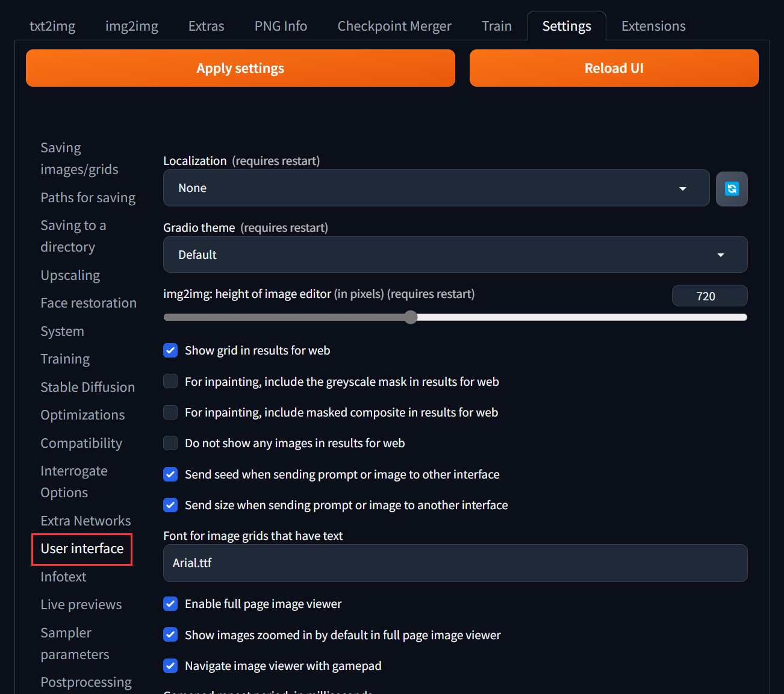Check the masked composite for inpainting option
The image size is (784, 694).
170,412
